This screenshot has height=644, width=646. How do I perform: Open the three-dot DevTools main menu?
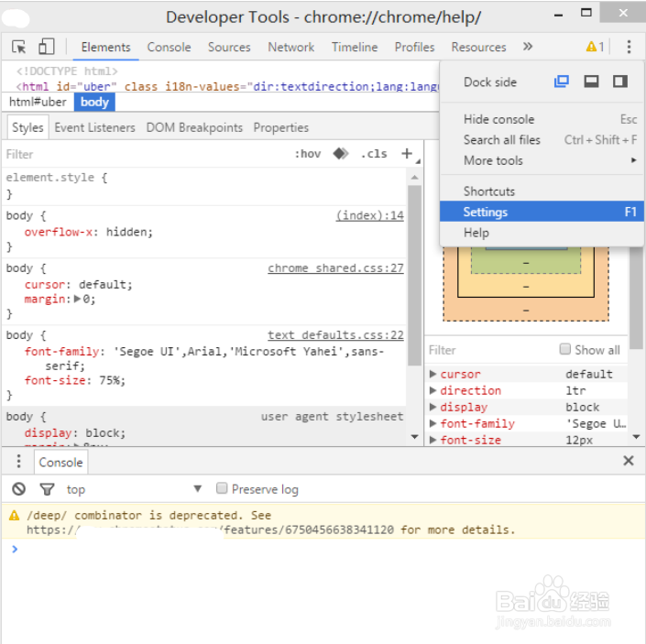(x=629, y=47)
